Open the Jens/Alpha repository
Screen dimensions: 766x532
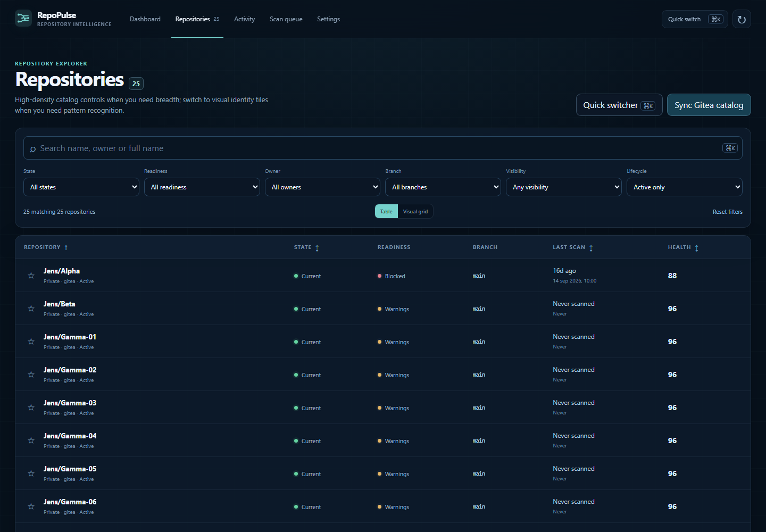pos(62,271)
